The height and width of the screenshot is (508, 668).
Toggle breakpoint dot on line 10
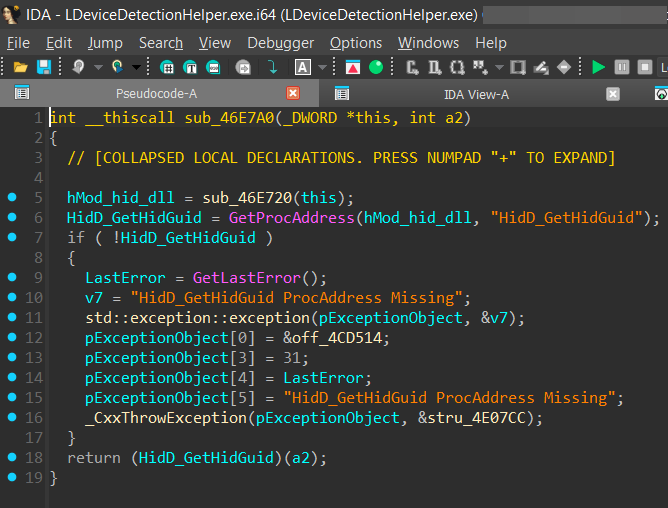coord(12,297)
